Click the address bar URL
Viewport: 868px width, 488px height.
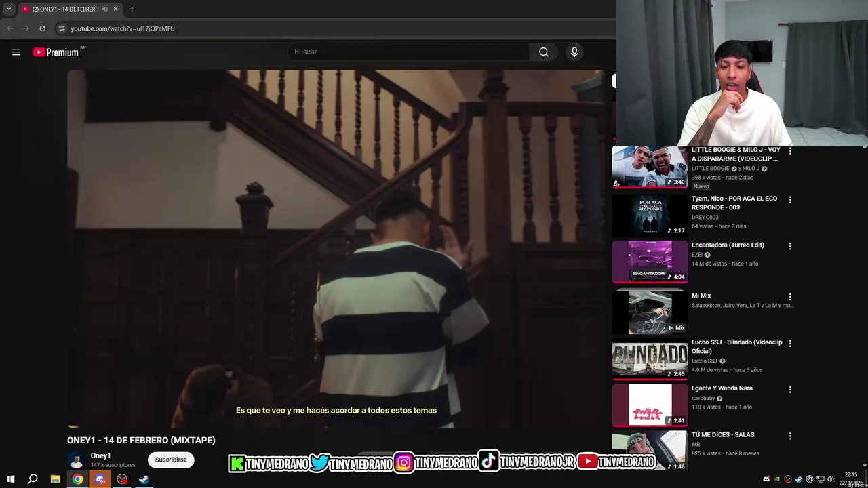123,28
